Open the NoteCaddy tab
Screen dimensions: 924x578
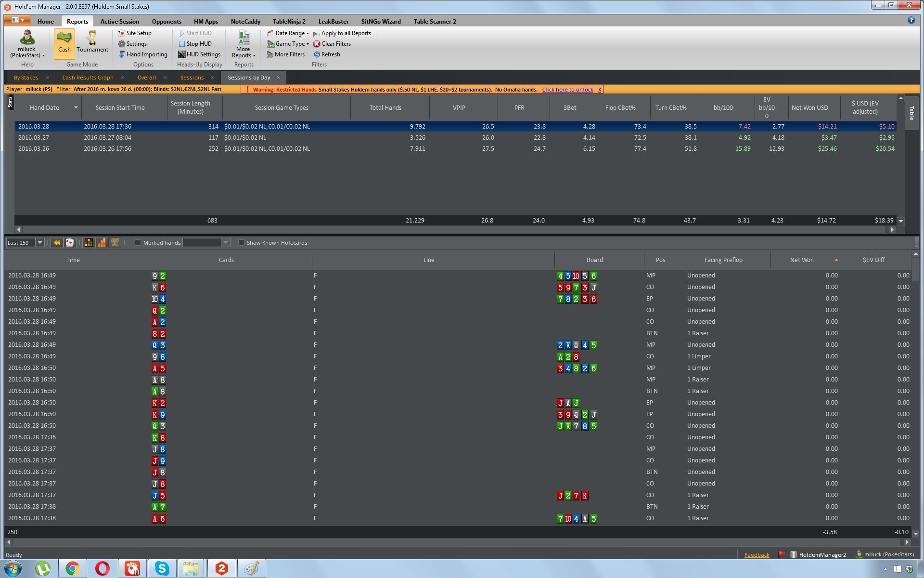(245, 21)
